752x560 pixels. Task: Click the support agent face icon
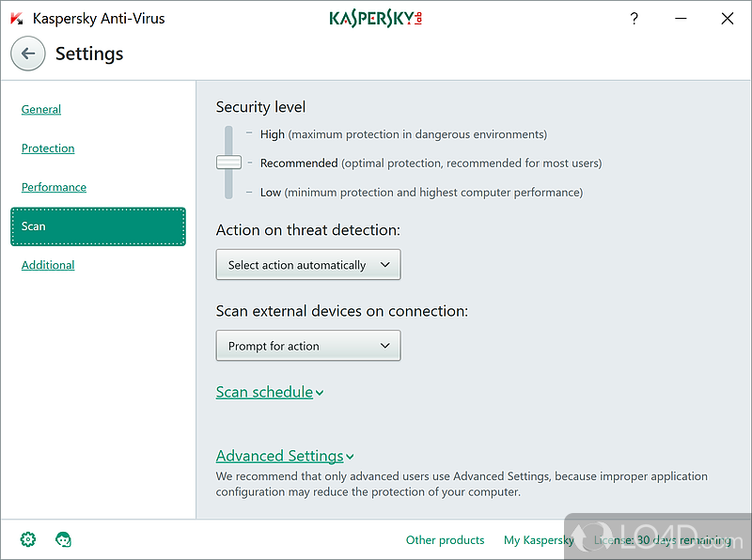click(x=64, y=539)
